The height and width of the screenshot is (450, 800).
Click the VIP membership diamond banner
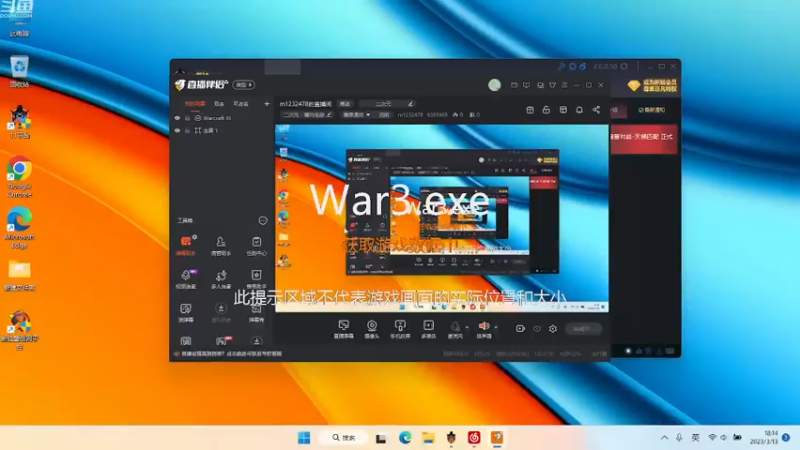tap(652, 86)
